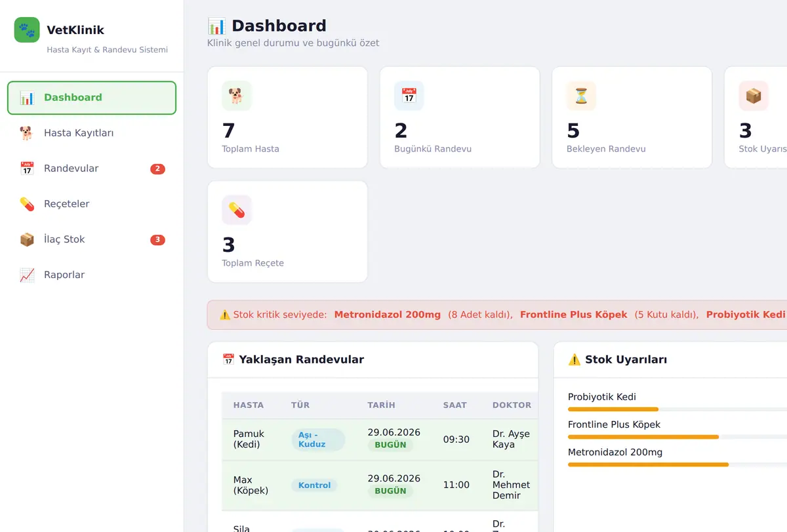Click the Probiyotik Kedi stock progress bar
Screen dimensions: 787x532
tap(677, 409)
